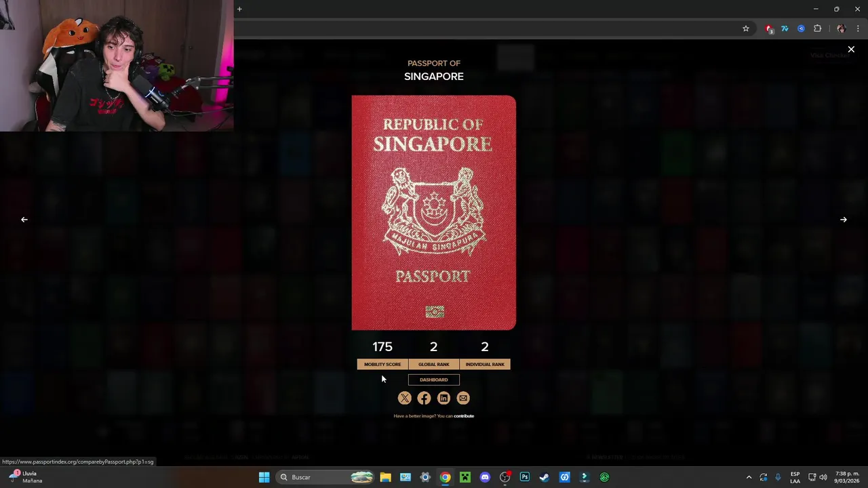Open Settings gear in the taskbar

point(425,477)
